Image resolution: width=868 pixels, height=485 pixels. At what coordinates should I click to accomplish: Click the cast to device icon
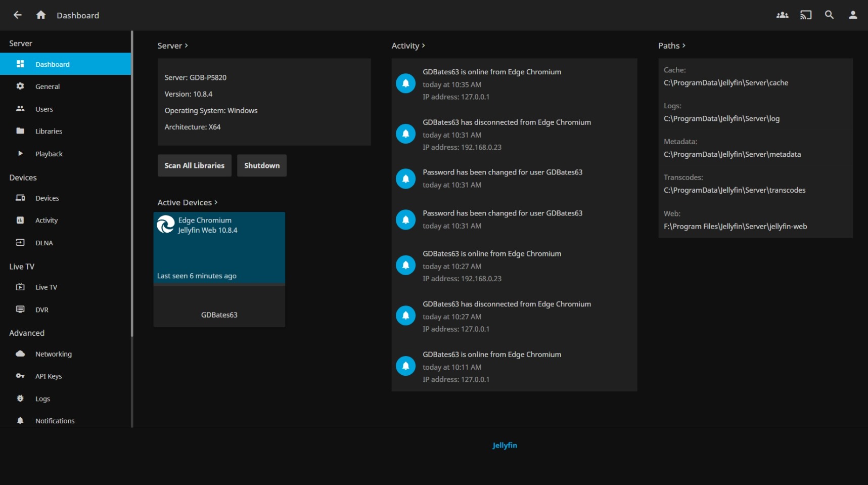[806, 15]
